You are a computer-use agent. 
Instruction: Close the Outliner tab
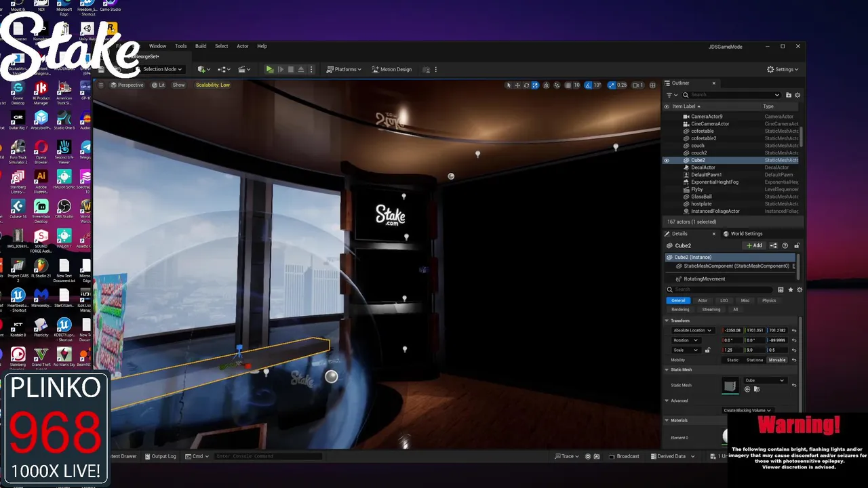tap(713, 83)
